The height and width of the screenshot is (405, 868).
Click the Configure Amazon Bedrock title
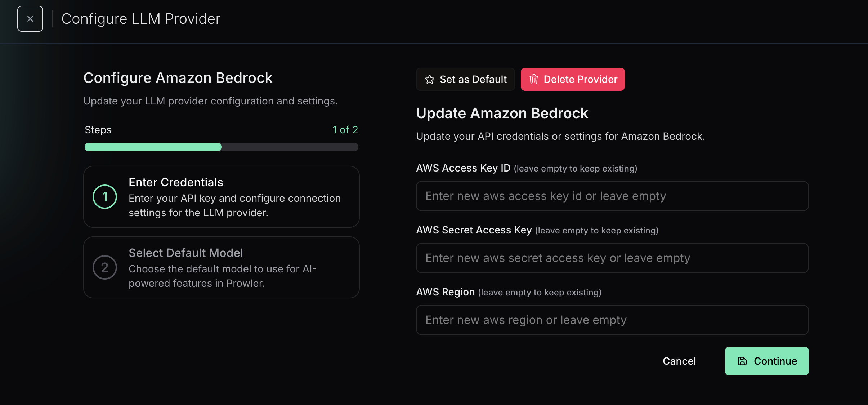[178, 78]
